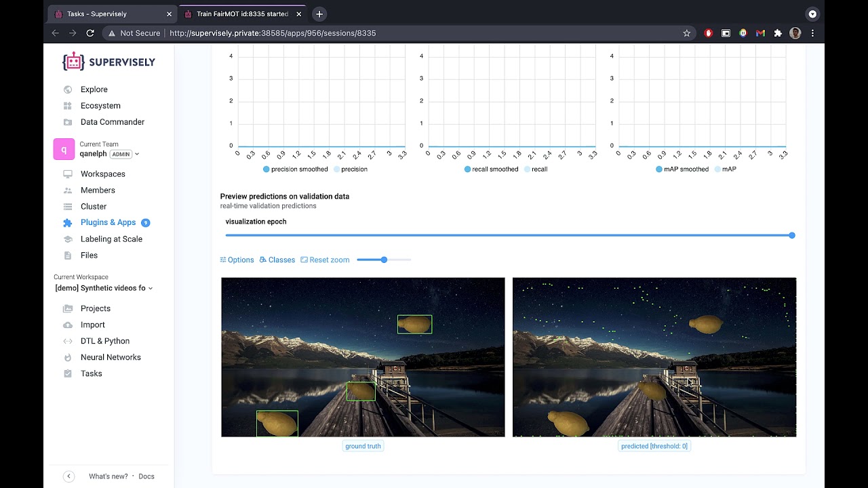Expand the qanelph team dropdown
Screen dimensions: 868x488
pos(136,154)
